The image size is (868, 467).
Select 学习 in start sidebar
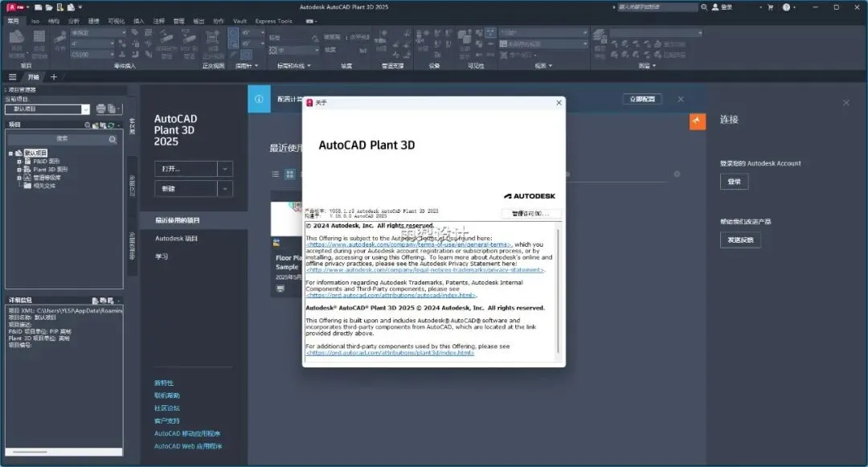pyautogui.click(x=161, y=256)
